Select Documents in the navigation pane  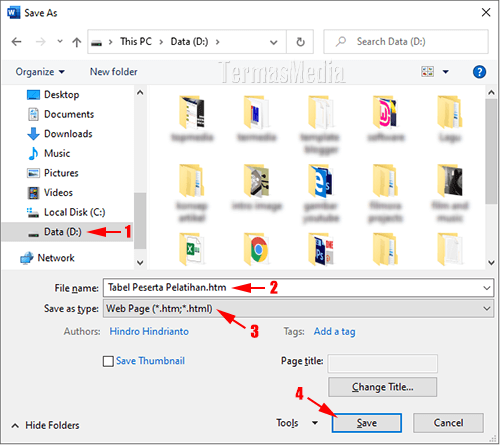tap(60, 114)
